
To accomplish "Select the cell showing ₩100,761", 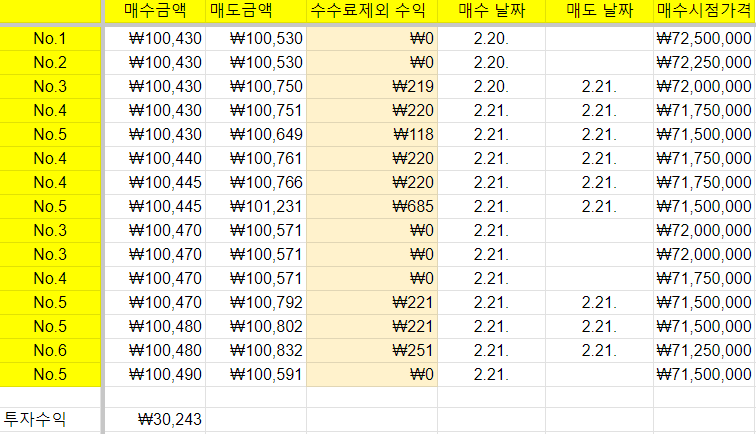I will 256,159.
